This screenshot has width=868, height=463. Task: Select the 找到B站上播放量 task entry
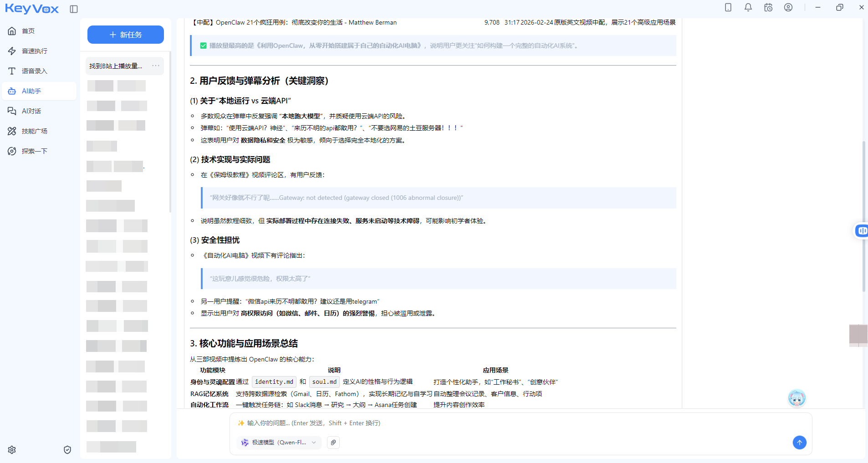(x=116, y=66)
